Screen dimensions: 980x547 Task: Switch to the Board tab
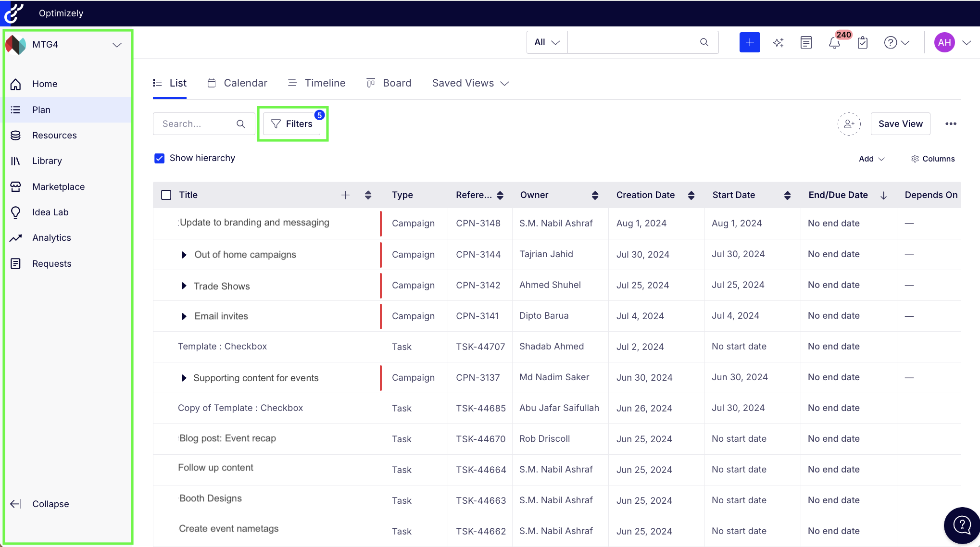point(389,83)
